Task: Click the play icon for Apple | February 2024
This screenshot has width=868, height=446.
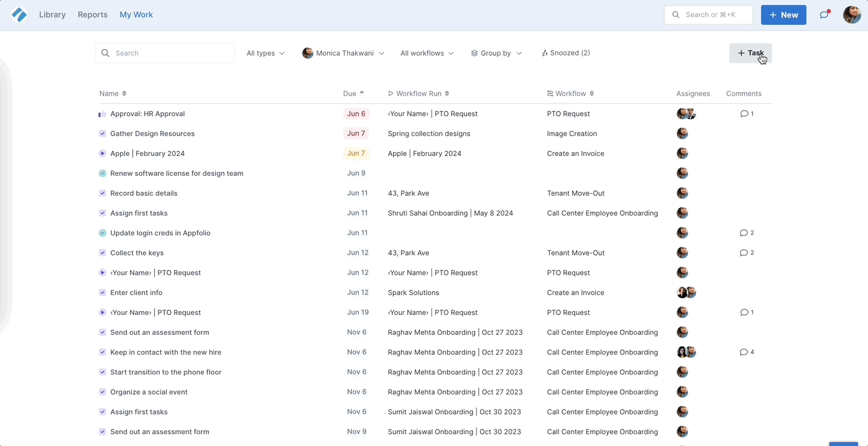Action: pyautogui.click(x=103, y=153)
